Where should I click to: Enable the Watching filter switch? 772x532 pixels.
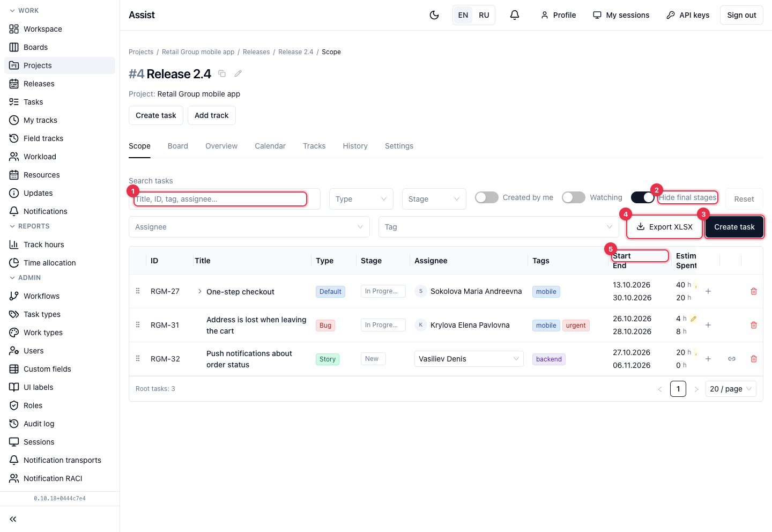[x=574, y=197]
